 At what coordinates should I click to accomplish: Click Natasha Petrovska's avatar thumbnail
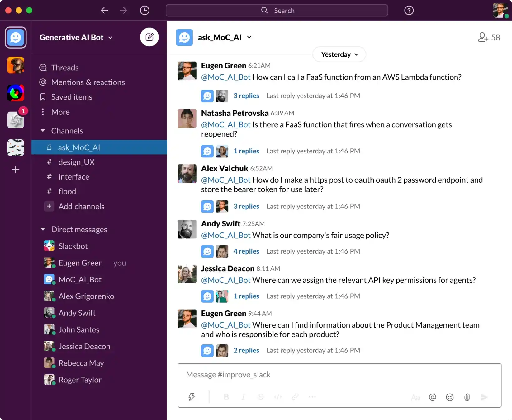(x=187, y=118)
